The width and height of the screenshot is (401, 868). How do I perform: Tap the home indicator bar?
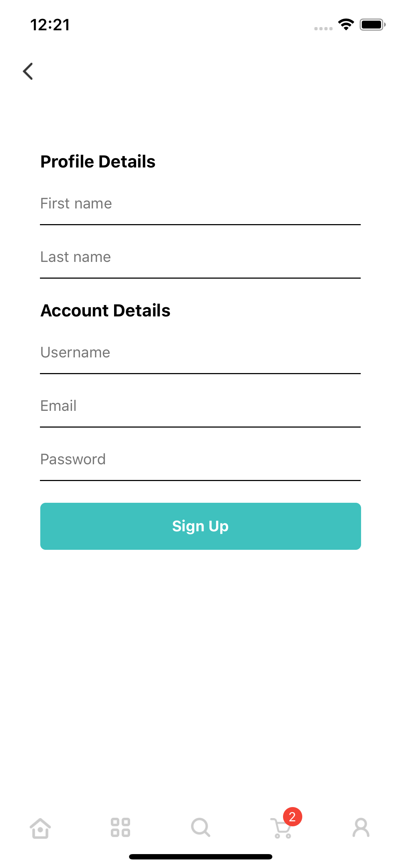pos(200,856)
